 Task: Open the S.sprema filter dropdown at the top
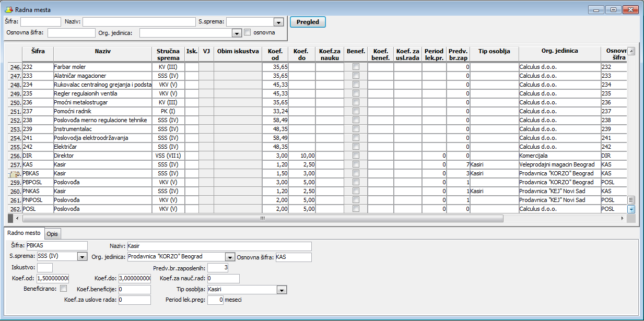point(278,22)
